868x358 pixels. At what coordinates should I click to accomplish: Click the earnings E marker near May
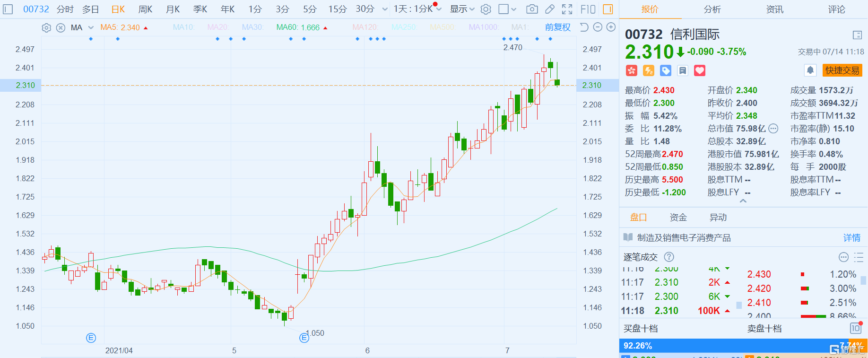click(x=304, y=338)
